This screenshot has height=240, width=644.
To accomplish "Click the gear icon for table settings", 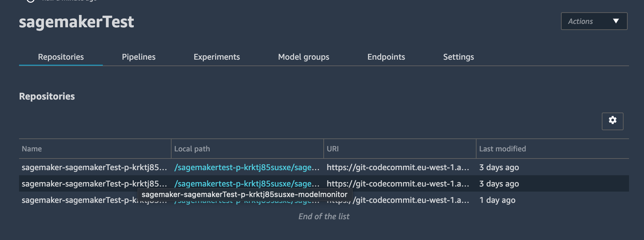I will [x=613, y=121].
